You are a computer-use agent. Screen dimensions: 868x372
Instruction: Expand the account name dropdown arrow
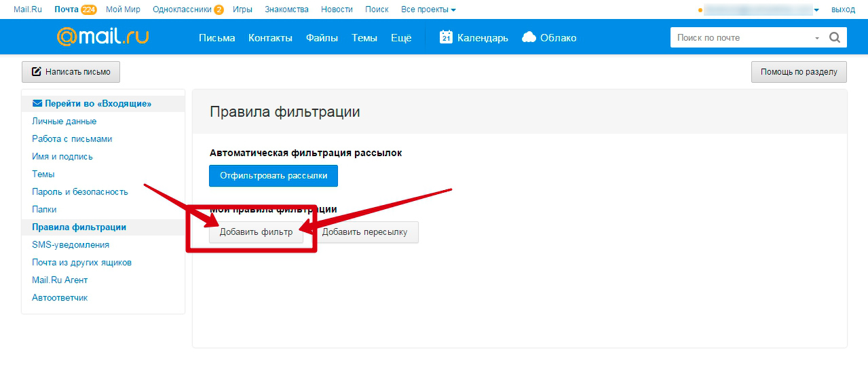pos(816,10)
